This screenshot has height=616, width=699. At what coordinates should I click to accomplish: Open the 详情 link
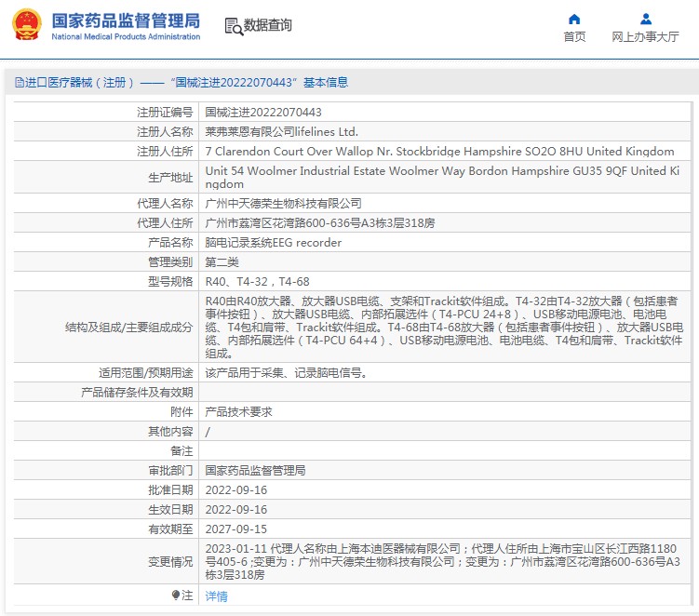coord(216,596)
